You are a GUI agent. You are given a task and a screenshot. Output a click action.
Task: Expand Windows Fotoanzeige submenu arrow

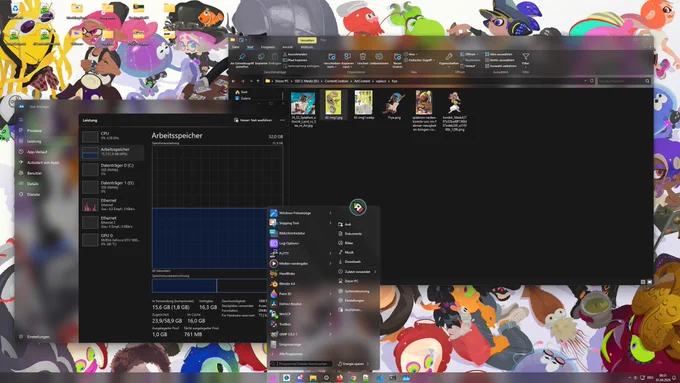pos(330,213)
